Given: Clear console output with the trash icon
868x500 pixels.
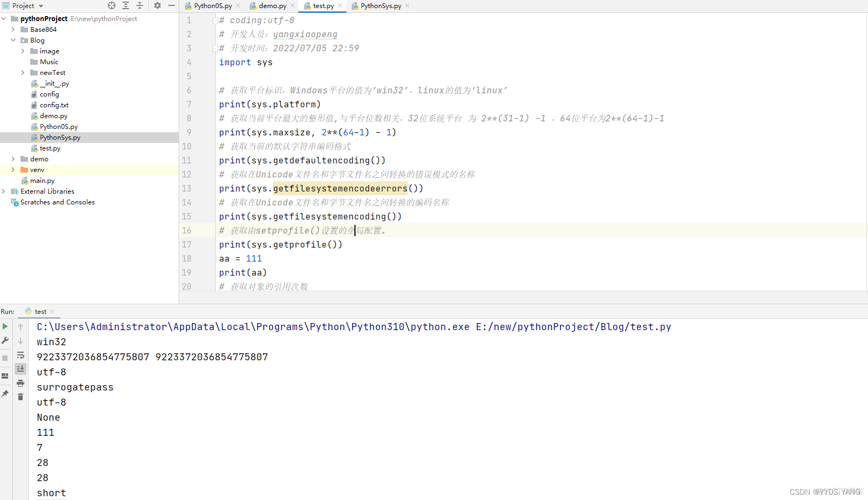Looking at the screenshot, I should coord(20,397).
